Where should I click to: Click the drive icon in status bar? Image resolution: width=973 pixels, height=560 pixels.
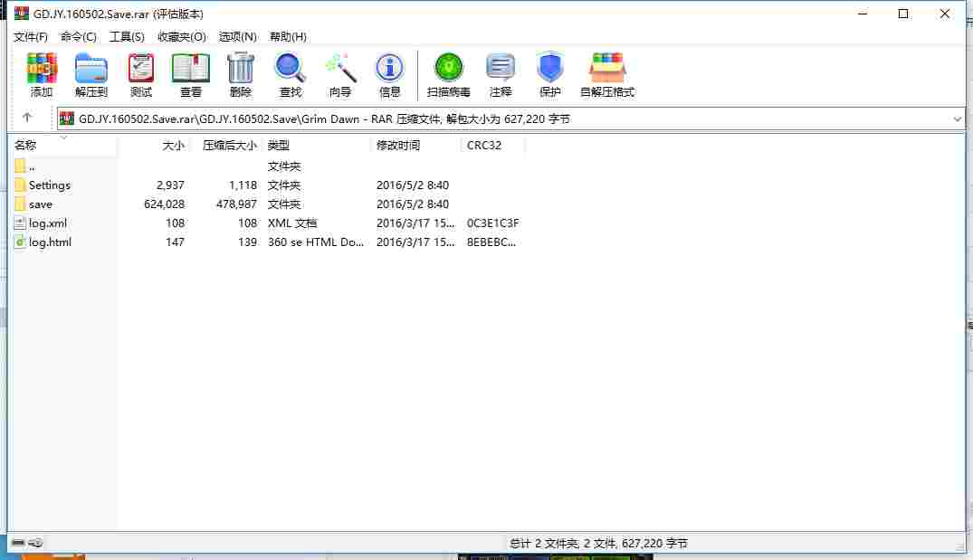(x=18, y=543)
